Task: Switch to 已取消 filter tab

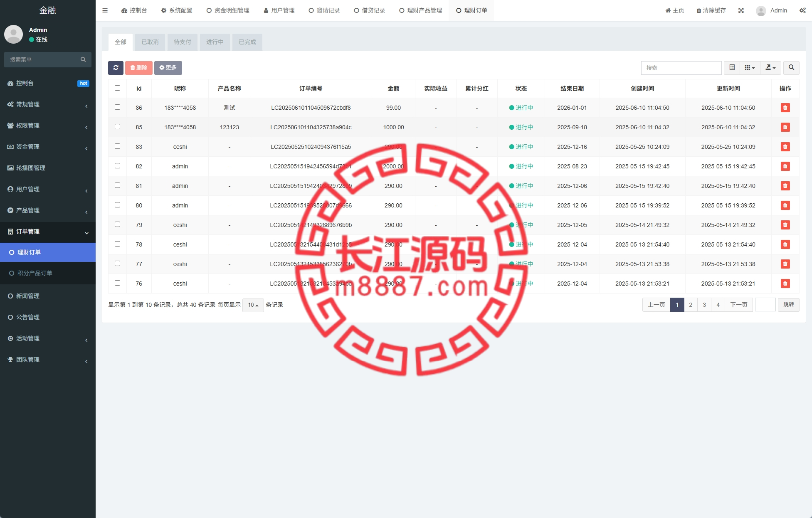Action: (150, 42)
